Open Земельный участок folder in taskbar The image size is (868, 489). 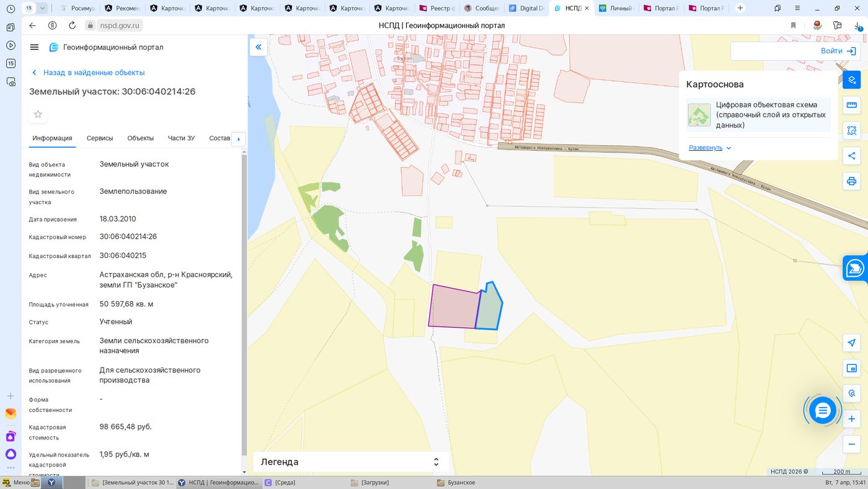coord(132,482)
